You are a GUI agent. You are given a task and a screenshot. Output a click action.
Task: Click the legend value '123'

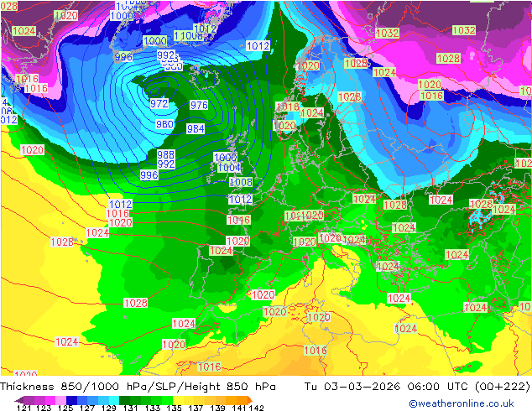[x=44, y=408]
